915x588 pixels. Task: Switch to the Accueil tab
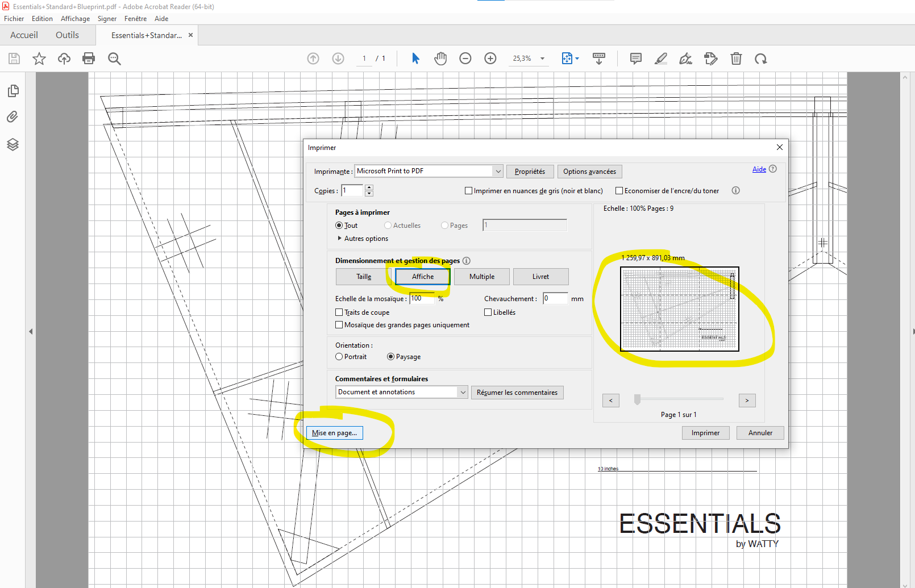24,35
